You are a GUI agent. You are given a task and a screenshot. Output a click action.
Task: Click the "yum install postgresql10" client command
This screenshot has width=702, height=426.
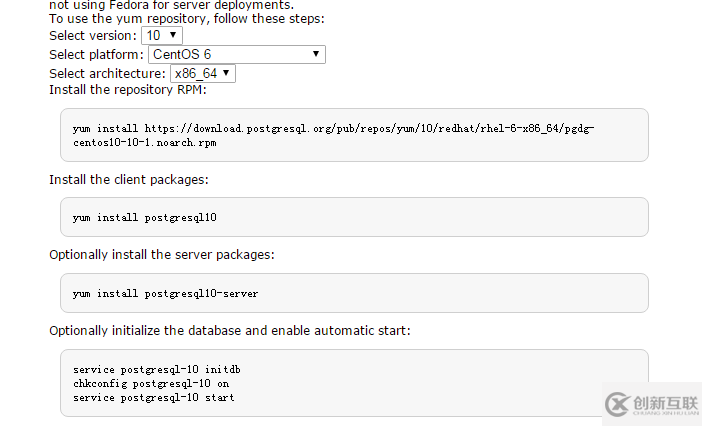click(145, 217)
